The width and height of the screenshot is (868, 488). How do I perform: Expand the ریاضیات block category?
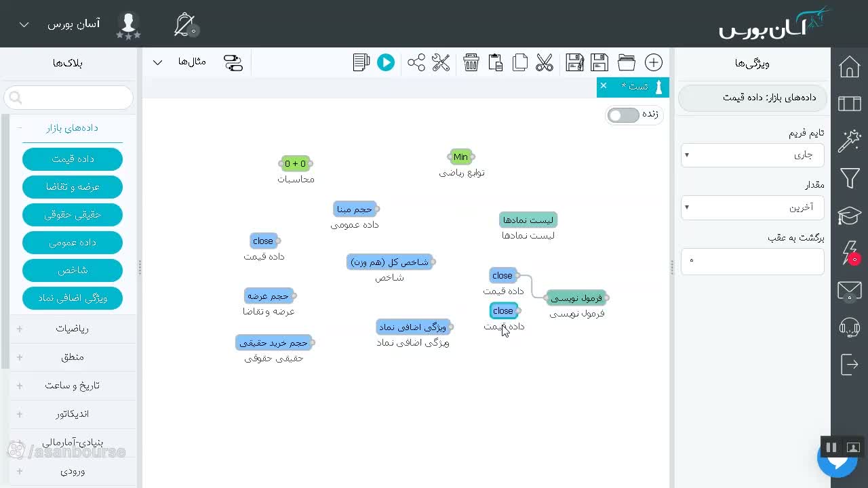(x=72, y=329)
